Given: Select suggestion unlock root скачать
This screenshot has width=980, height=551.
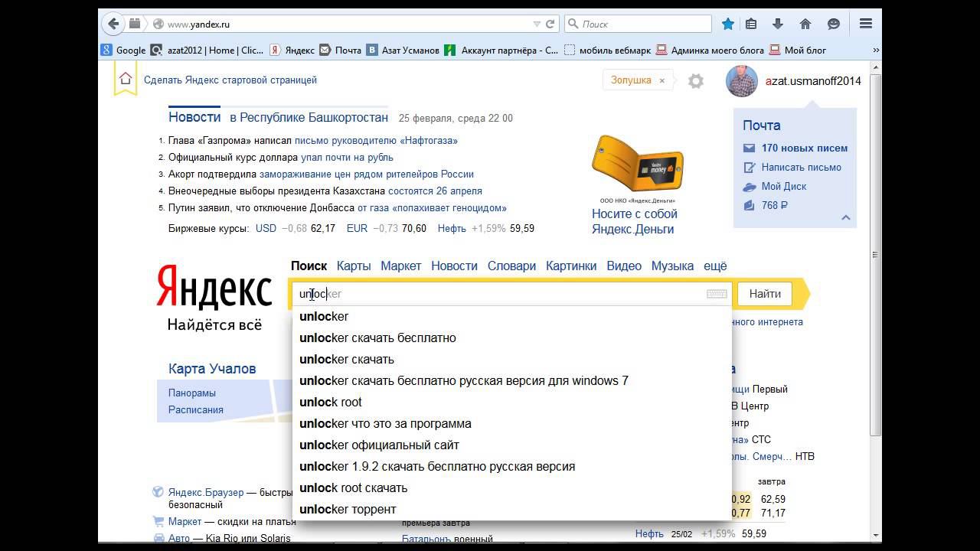Looking at the screenshot, I should [x=511, y=487].
